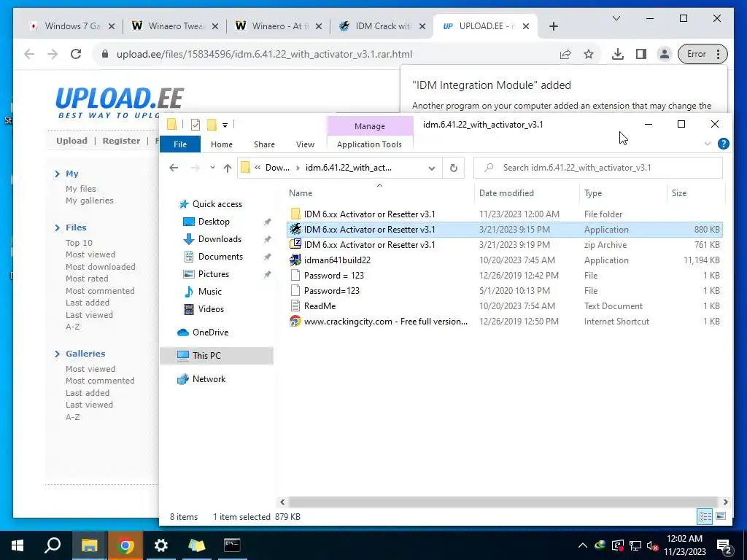Switch to the IDM Crack tab

tap(382, 26)
